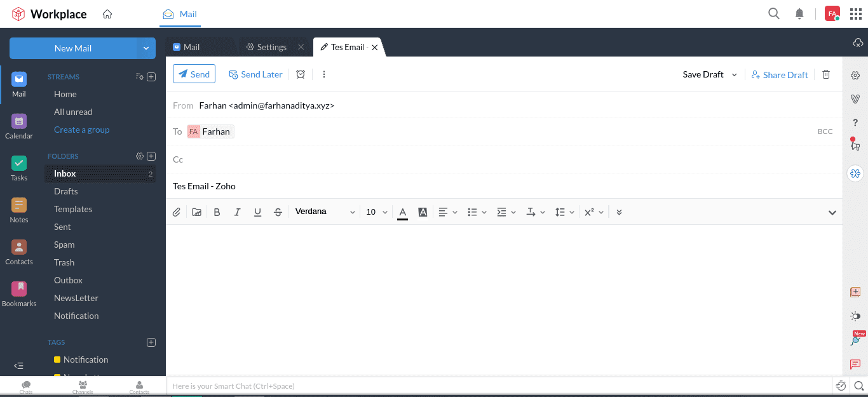The width and height of the screenshot is (868, 397).
Task: Expand the Save Draft dropdown
Action: pyautogui.click(x=734, y=74)
